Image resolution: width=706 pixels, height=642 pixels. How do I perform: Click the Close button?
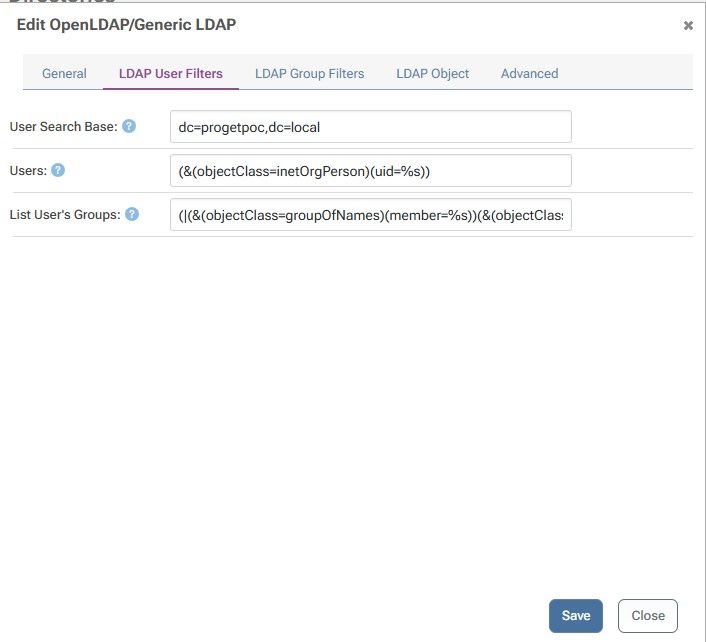coord(648,615)
